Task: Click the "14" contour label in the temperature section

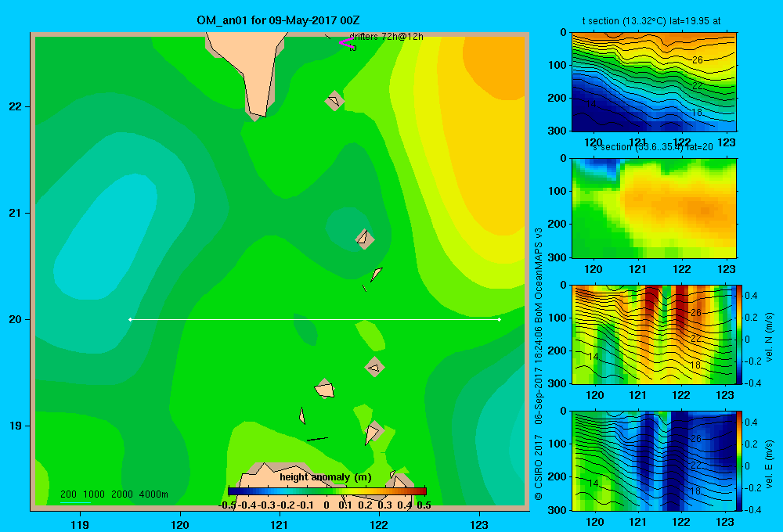Action: coord(591,104)
